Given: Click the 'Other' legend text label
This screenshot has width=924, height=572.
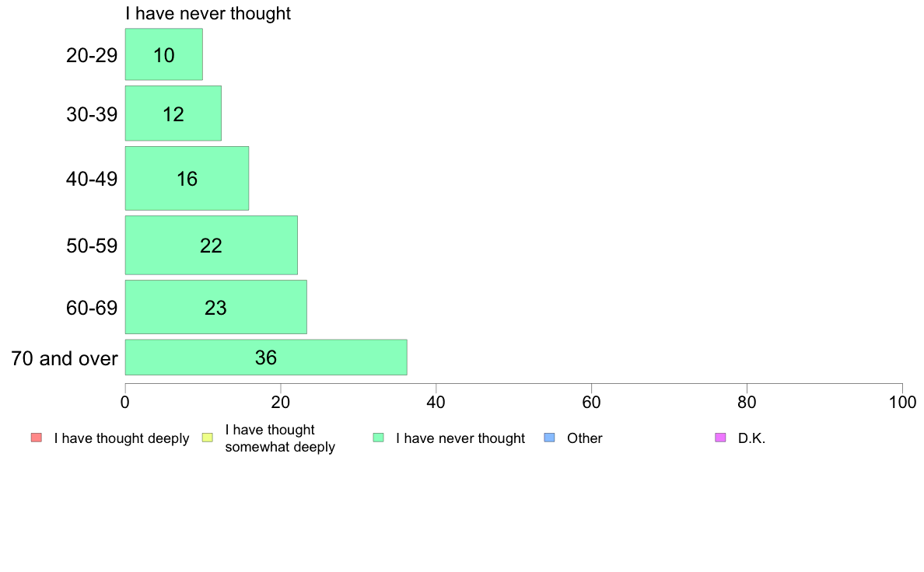Looking at the screenshot, I should (x=585, y=438).
